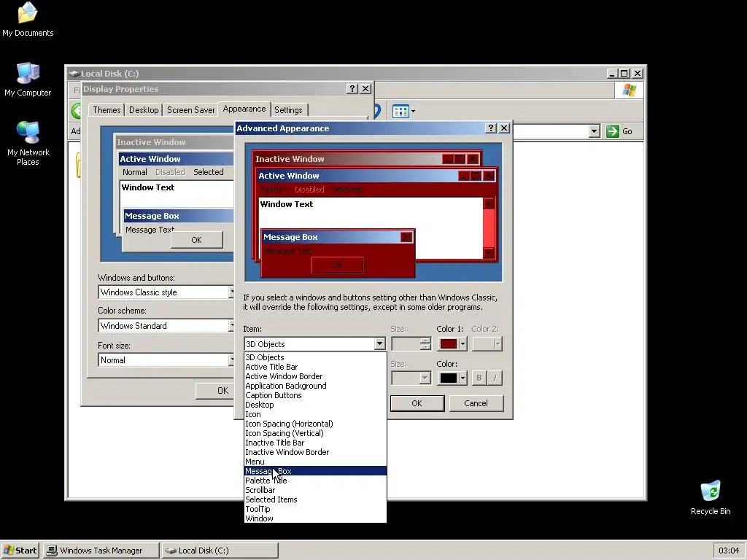Select Caption Buttons list entry
The image size is (747, 560).
315,395
